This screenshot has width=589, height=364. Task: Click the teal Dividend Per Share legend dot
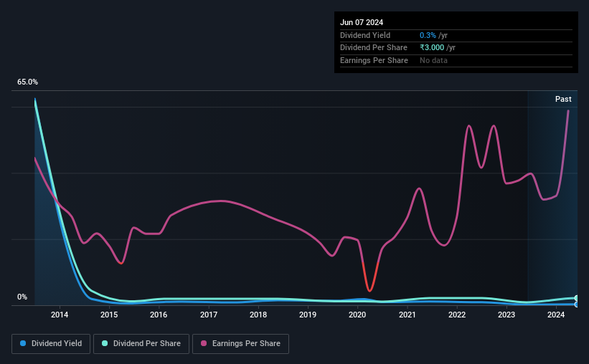point(105,343)
